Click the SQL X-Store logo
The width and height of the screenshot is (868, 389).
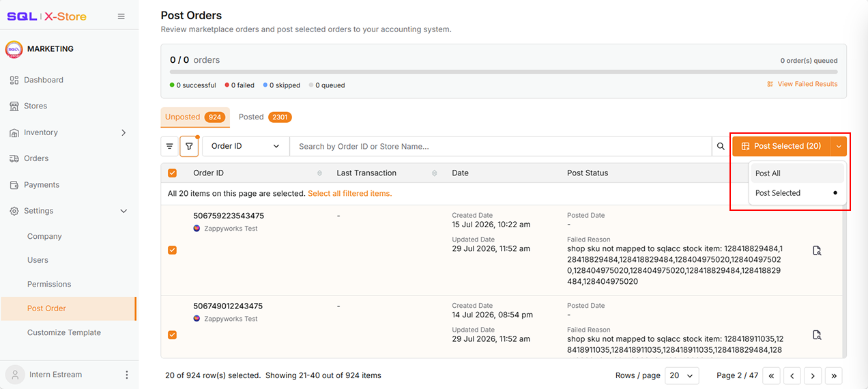coord(46,16)
